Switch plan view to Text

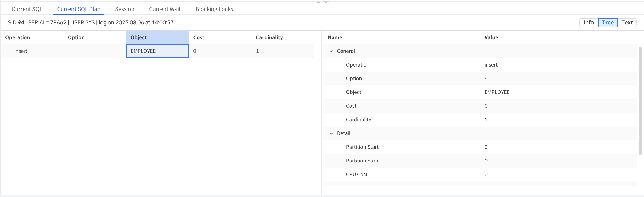point(627,23)
